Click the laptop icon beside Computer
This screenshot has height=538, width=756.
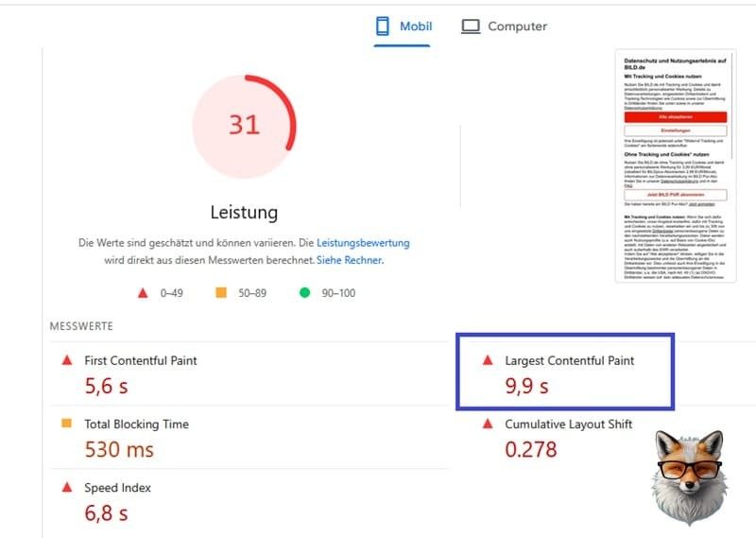pyautogui.click(x=471, y=26)
